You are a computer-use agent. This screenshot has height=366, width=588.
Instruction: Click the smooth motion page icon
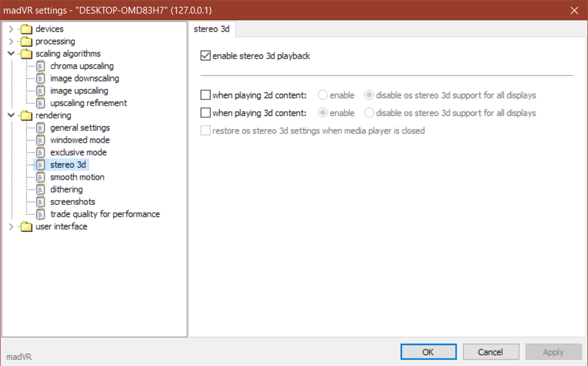tap(41, 177)
